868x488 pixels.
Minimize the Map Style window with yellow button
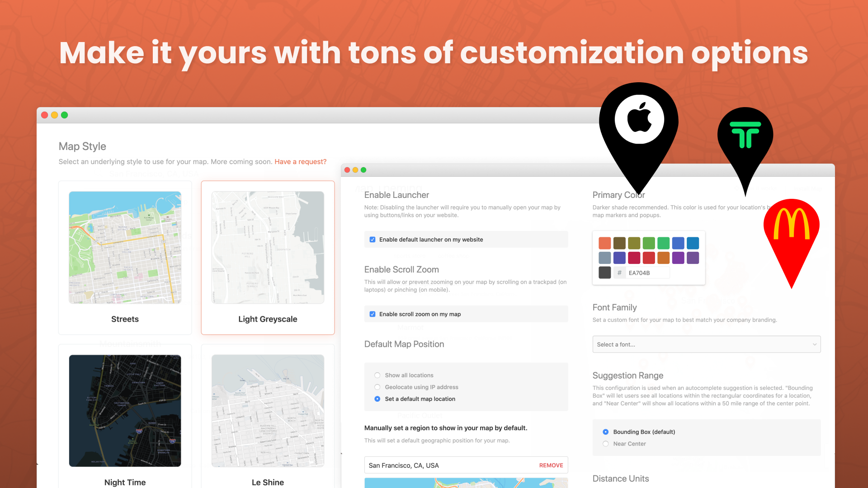pyautogui.click(x=54, y=115)
